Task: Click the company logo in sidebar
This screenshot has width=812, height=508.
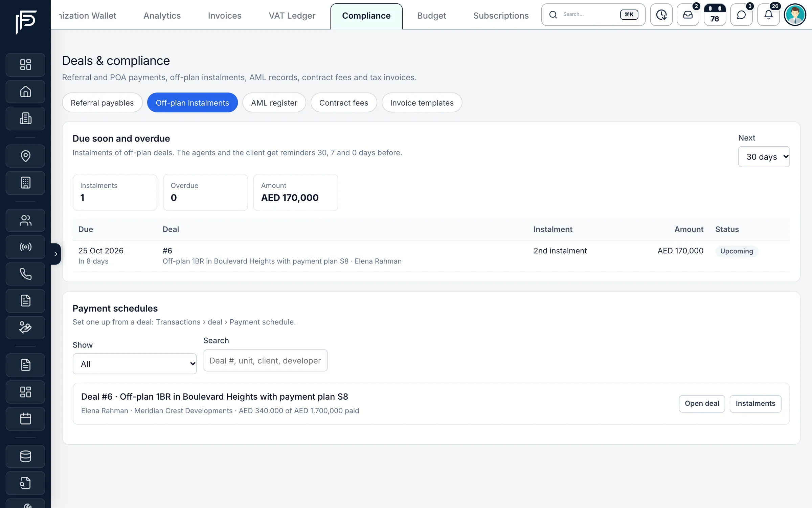Action: click(26, 22)
